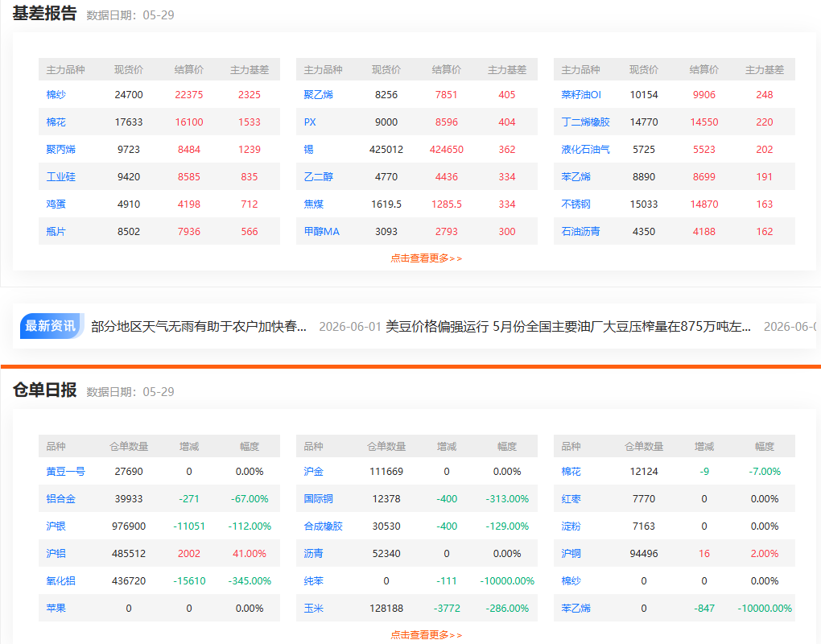
Task: Select the 沪金 receipt quantity 111669
Action: coord(386,472)
